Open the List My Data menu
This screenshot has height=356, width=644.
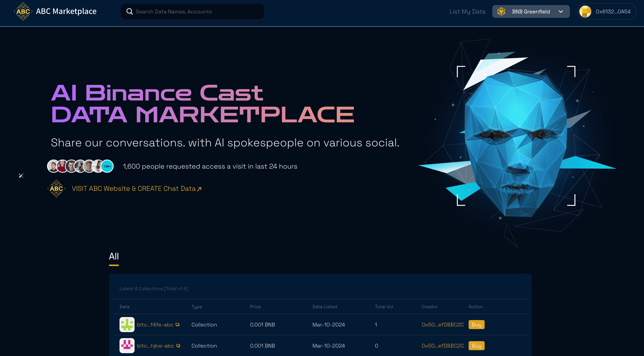467,11
